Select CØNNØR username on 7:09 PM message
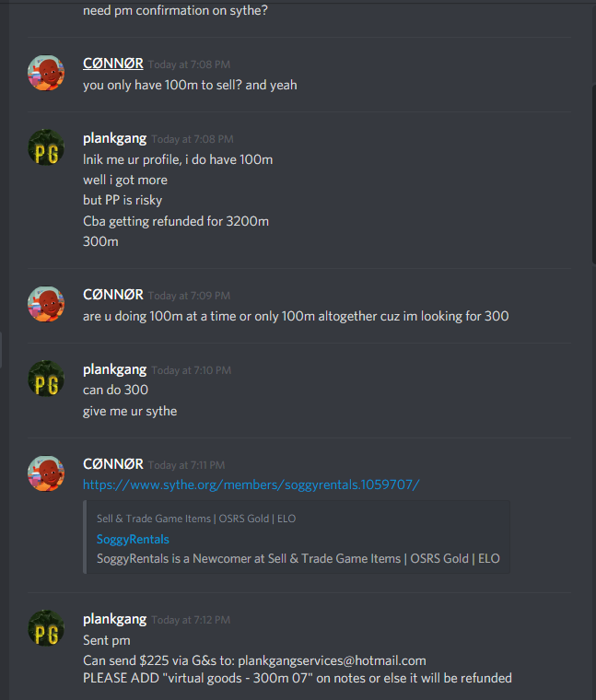Viewport: 596px width, 700px height. pyautogui.click(x=113, y=295)
